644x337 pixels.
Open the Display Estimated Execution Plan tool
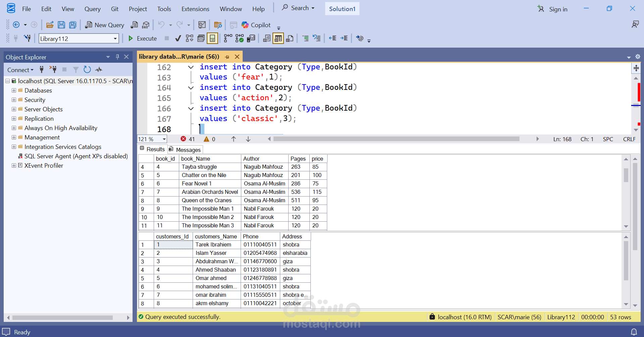[190, 38]
